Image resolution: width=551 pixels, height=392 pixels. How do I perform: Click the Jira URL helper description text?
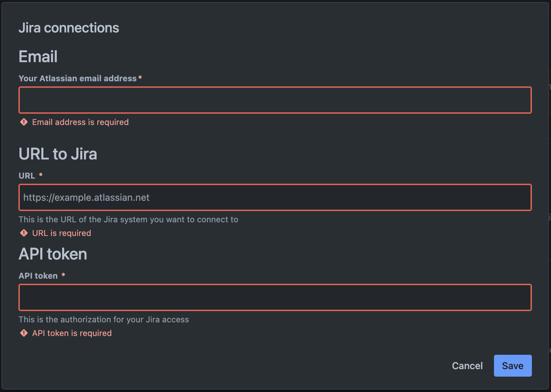pyautogui.click(x=128, y=219)
